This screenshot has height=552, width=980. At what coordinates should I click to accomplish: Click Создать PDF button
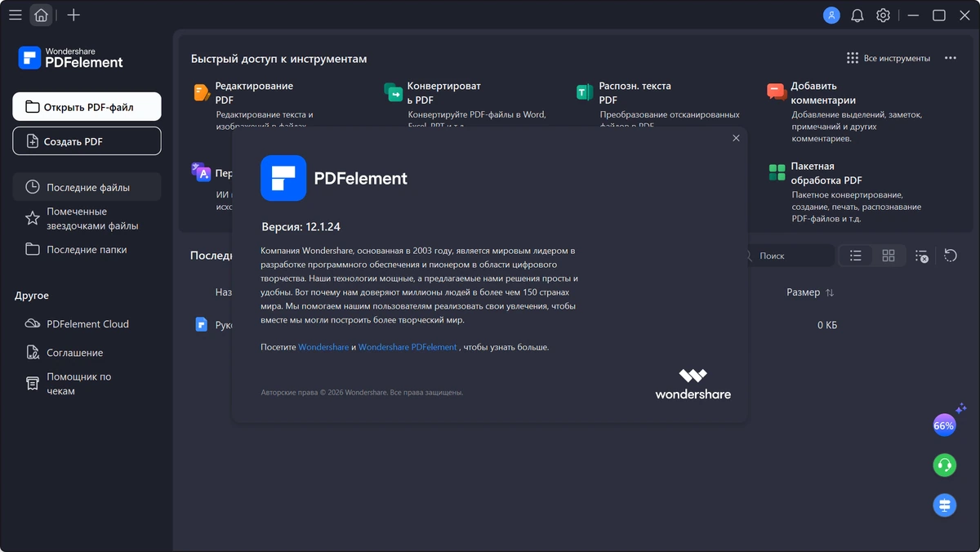[x=87, y=141]
